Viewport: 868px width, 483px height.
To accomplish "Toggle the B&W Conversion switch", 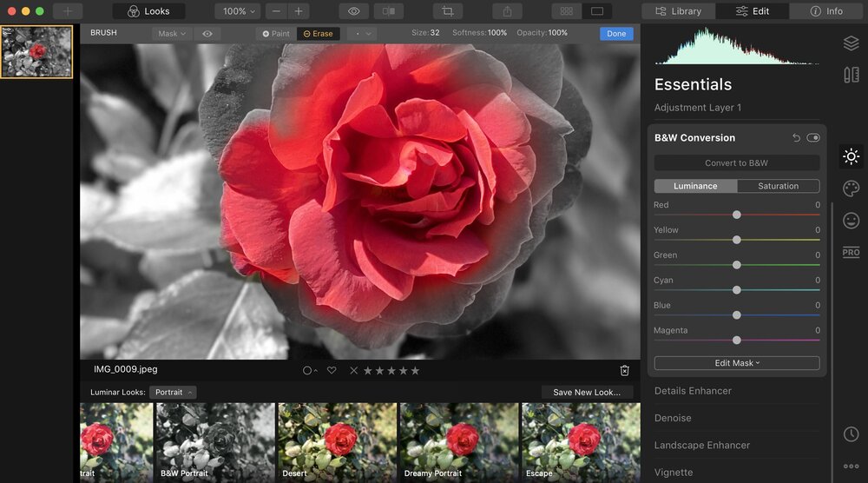I will (x=813, y=138).
